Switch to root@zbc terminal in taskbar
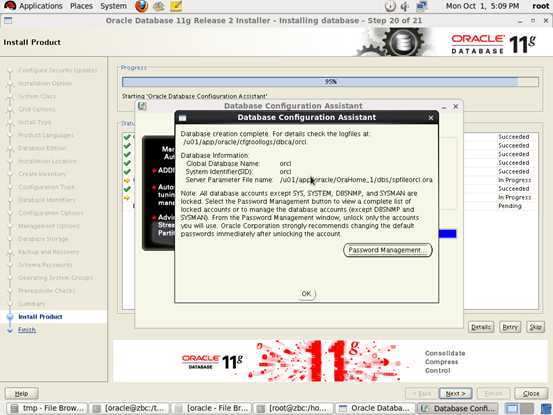Screen dimensions: 553x415 click(x=293, y=408)
